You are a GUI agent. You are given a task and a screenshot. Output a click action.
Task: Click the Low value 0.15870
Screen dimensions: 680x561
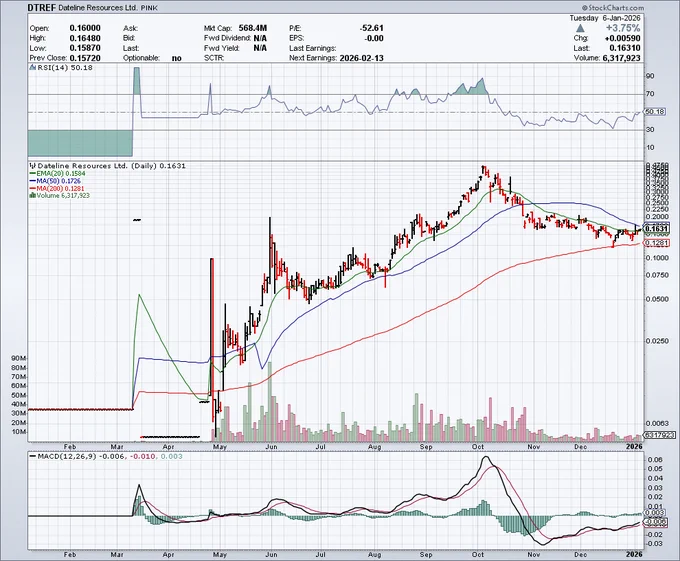pyautogui.click(x=85, y=48)
